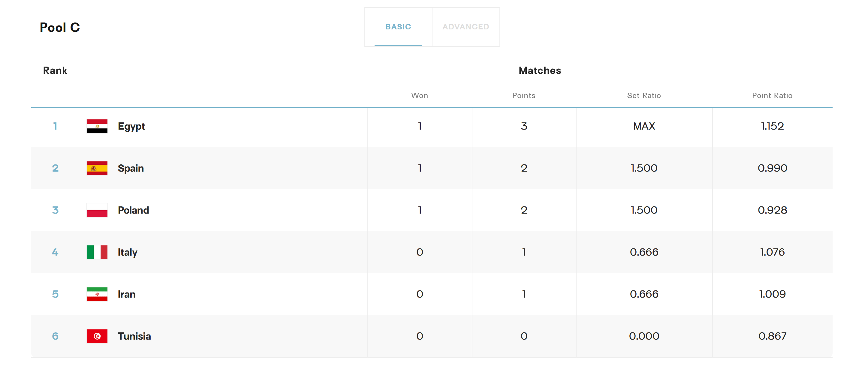Open the Egypt team link
This screenshot has height=381, width=868.
[131, 126]
